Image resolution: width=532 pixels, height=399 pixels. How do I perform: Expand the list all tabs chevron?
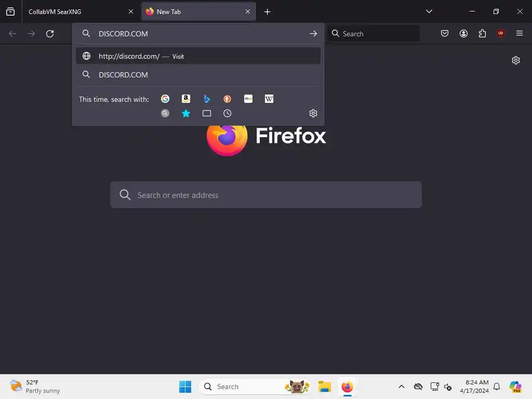coord(429,11)
